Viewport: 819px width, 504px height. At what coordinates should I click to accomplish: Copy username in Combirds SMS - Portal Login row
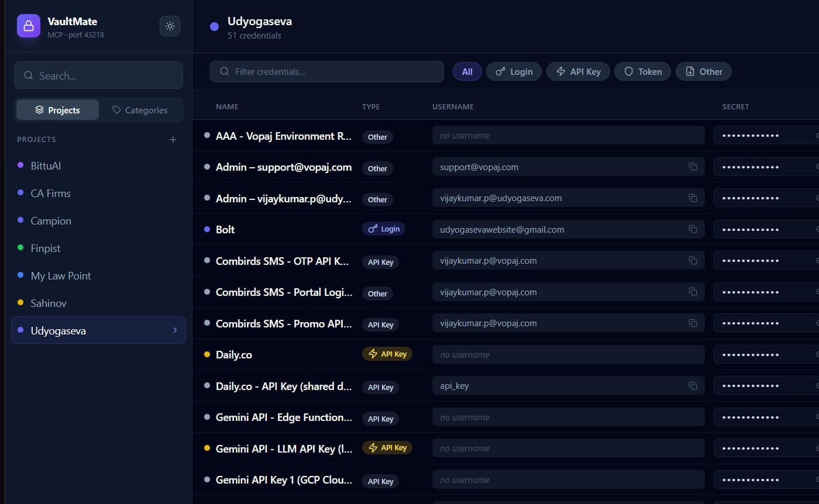coord(693,292)
